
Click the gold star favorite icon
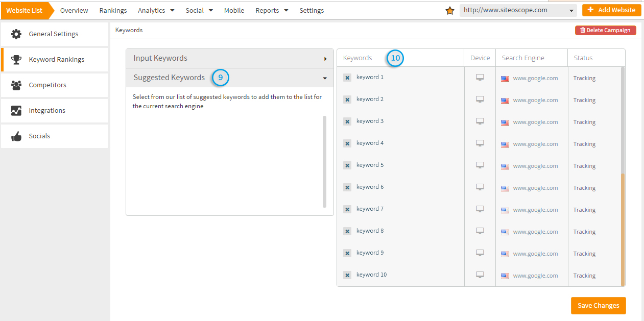pos(450,11)
